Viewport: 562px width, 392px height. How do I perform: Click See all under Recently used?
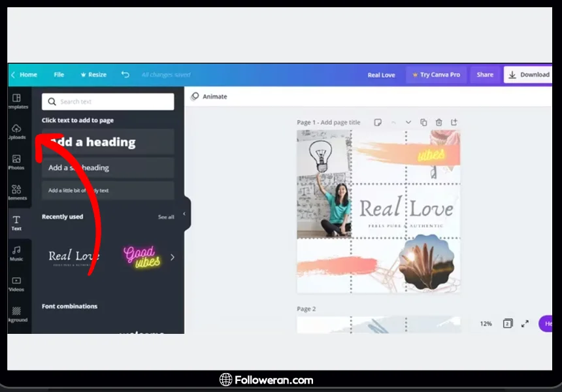coord(166,217)
